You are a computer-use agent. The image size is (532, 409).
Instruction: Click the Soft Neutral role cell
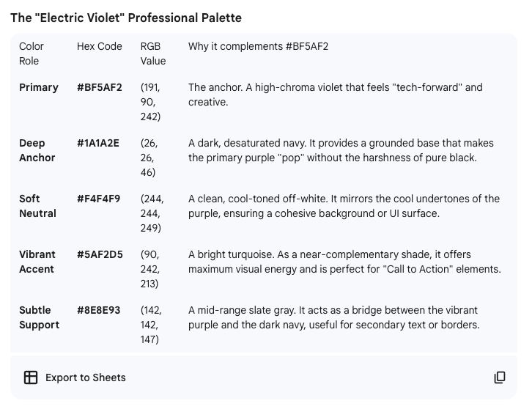[37, 206]
